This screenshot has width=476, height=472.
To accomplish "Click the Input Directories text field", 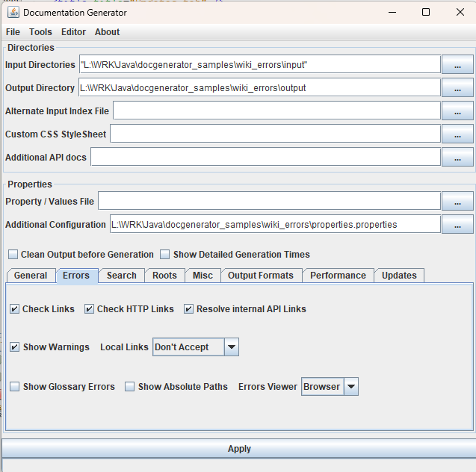I will pos(260,64).
